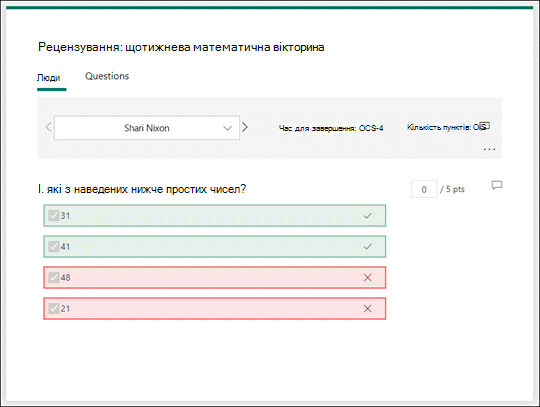The height and width of the screenshot is (407, 540).
Task: Go to next respondent with right chevron
Action: (245, 127)
